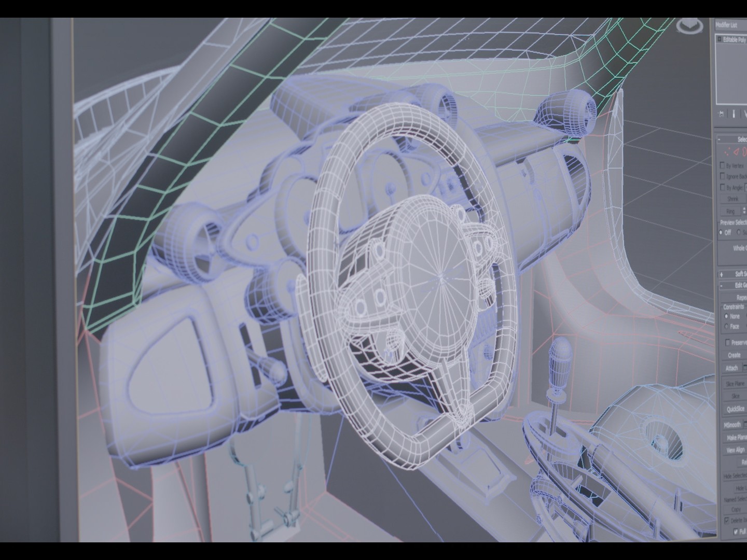The width and height of the screenshot is (747, 560).
Task: Click the Slice button
Action: [735, 396]
